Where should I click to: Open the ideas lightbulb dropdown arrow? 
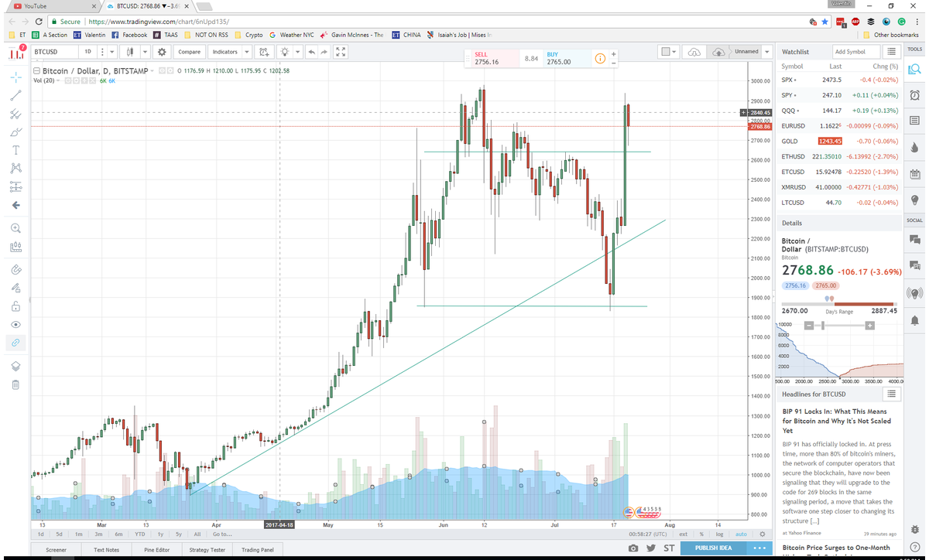(x=298, y=52)
